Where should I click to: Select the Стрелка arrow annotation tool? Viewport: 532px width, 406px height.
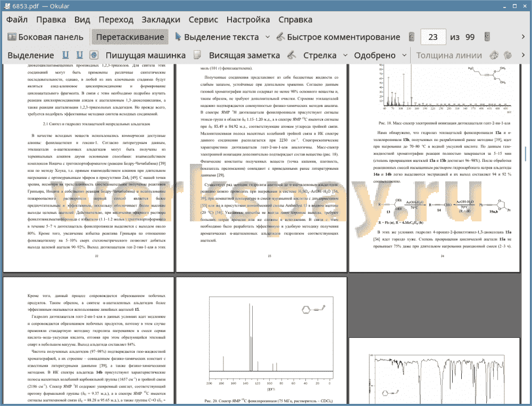tap(320, 55)
